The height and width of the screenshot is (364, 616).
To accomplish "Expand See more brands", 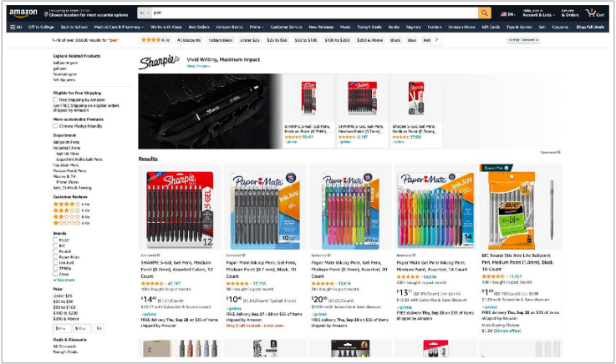I will point(64,280).
